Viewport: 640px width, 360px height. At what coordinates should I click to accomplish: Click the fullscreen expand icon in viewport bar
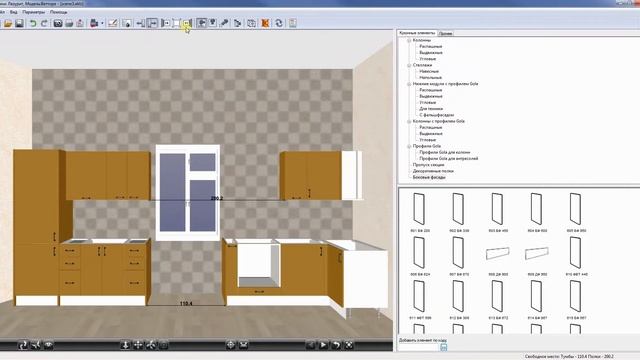349,345
